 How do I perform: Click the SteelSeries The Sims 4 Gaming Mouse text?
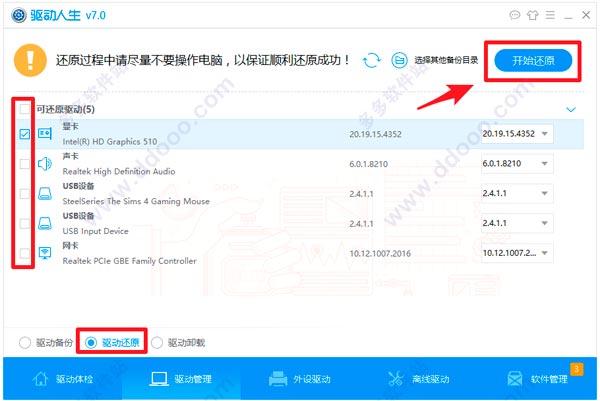136,201
